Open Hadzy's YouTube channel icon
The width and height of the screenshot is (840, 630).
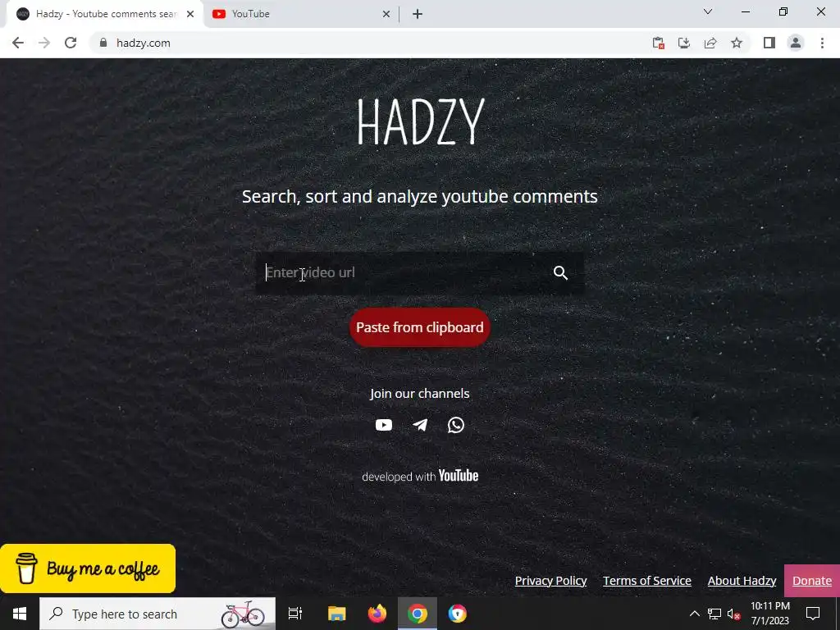coord(384,425)
